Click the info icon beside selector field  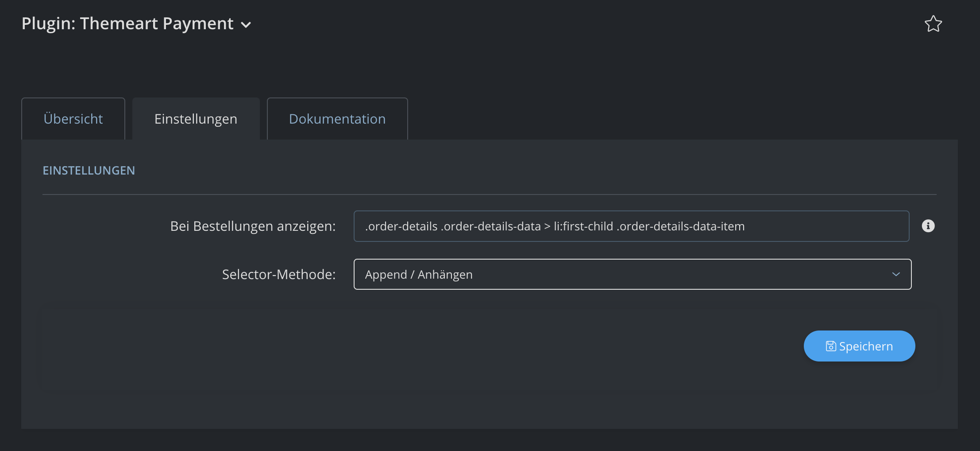[x=928, y=226]
